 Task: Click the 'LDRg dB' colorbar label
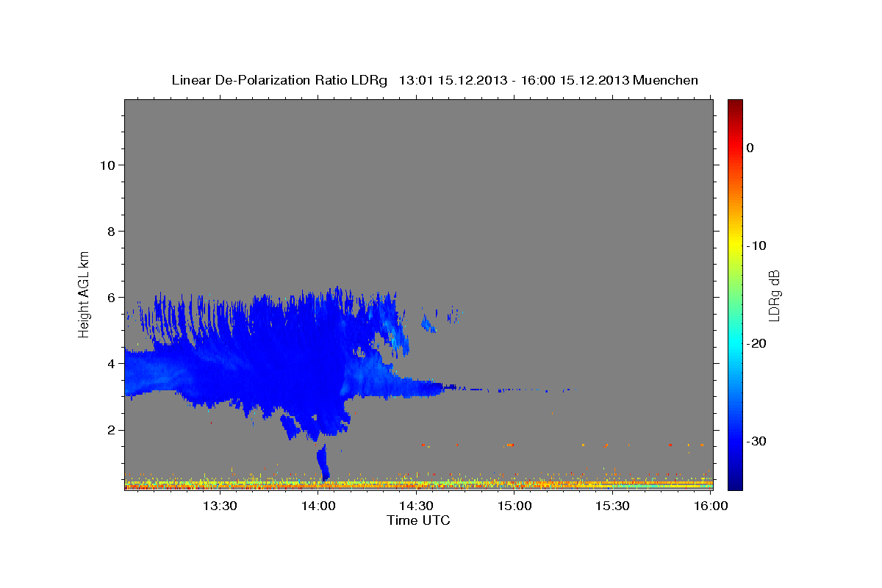(x=774, y=295)
